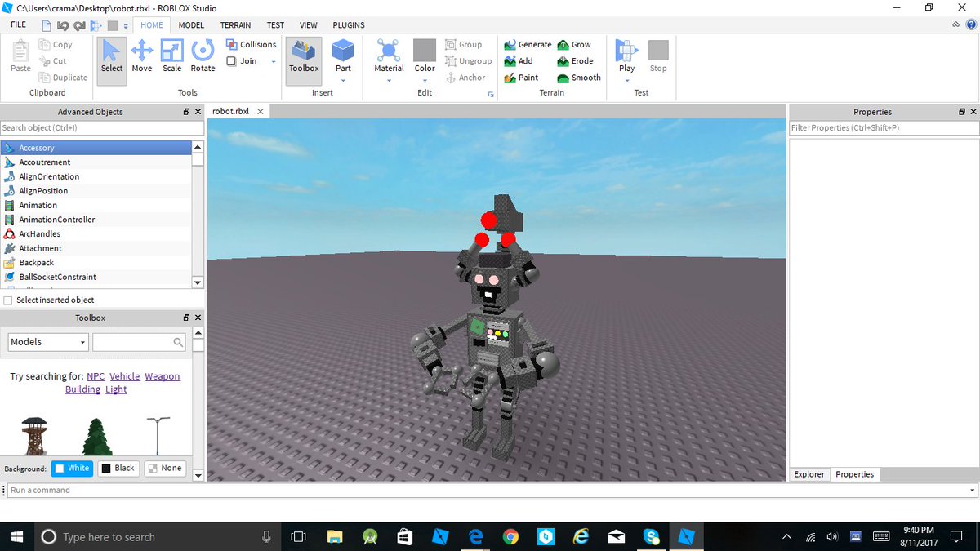Screen dimensions: 980x551
Task: Select the Smooth terrain tool
Action: tap(579, 78)
